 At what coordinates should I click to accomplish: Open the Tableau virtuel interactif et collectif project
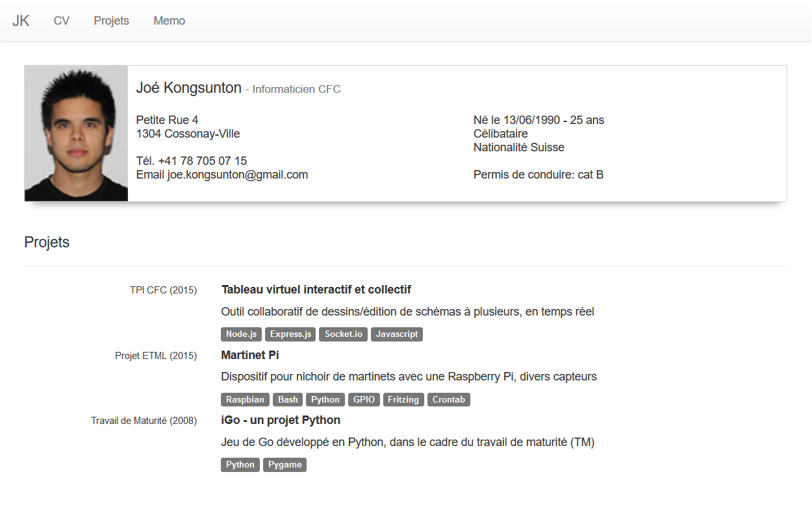click(316, 290)
